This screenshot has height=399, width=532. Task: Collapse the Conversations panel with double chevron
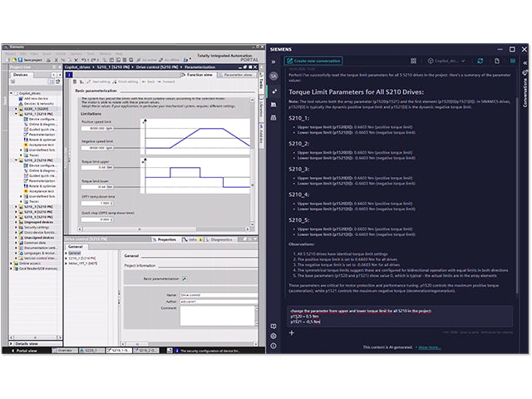(x=525, y=63)
